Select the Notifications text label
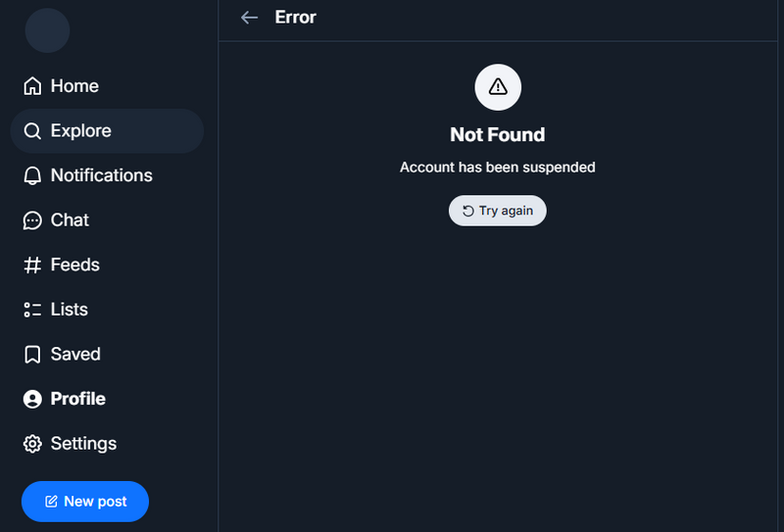 [x=102, y=175]
